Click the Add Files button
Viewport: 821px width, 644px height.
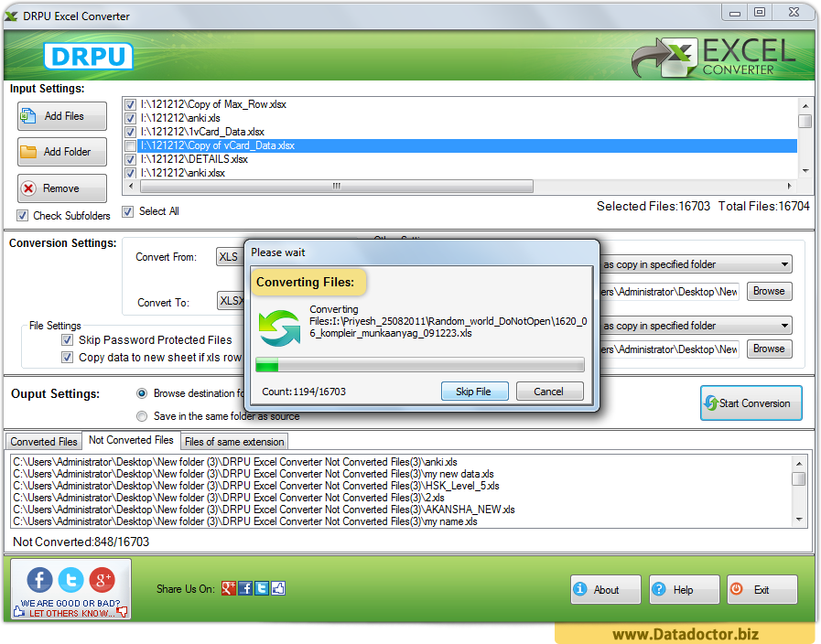tap(62, 116)
